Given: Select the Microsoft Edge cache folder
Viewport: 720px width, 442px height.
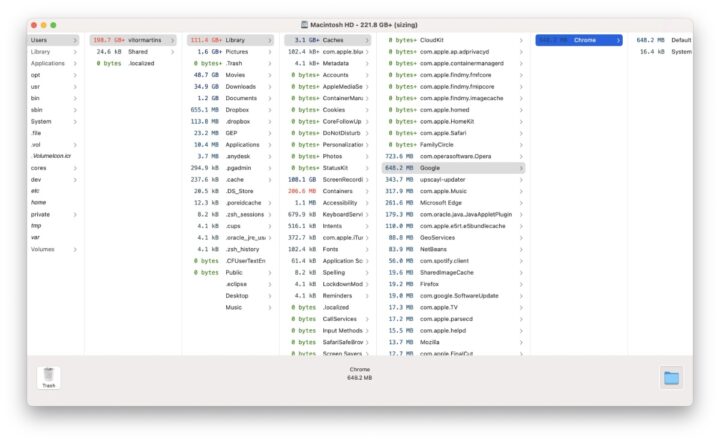Looking at the screenshot, I should tap(454, 202).
